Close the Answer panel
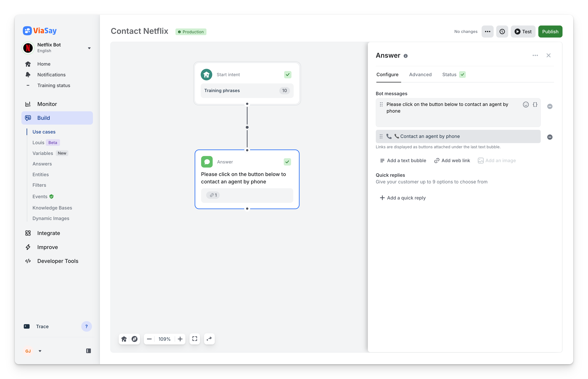 [548, 55]
